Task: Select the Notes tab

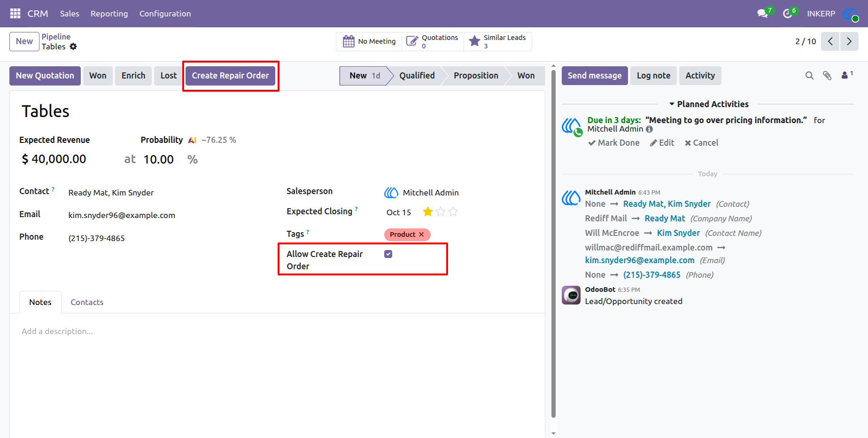Action: 40,302
